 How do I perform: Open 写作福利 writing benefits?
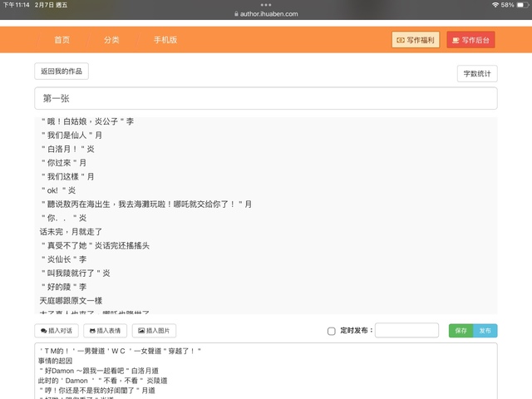point(416,40)
